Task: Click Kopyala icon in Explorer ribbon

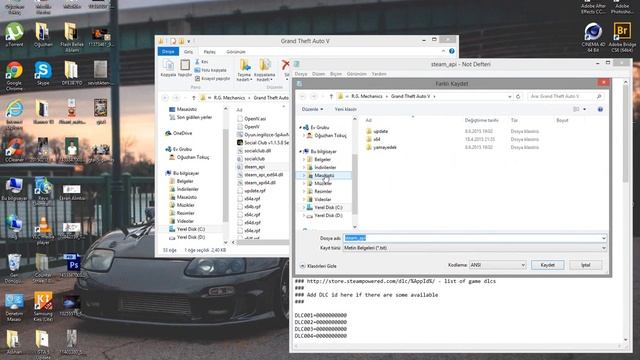Action: click(168, 68)
